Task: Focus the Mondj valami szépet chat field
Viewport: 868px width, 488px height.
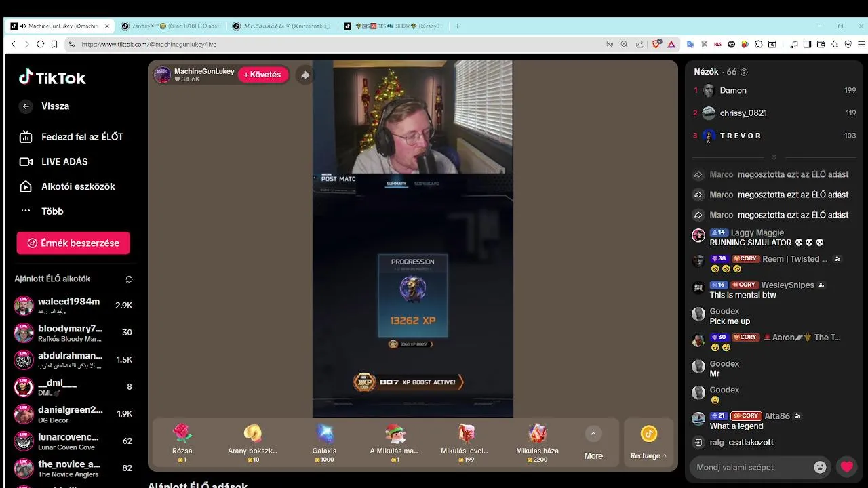Action: (x=751, y=467)
